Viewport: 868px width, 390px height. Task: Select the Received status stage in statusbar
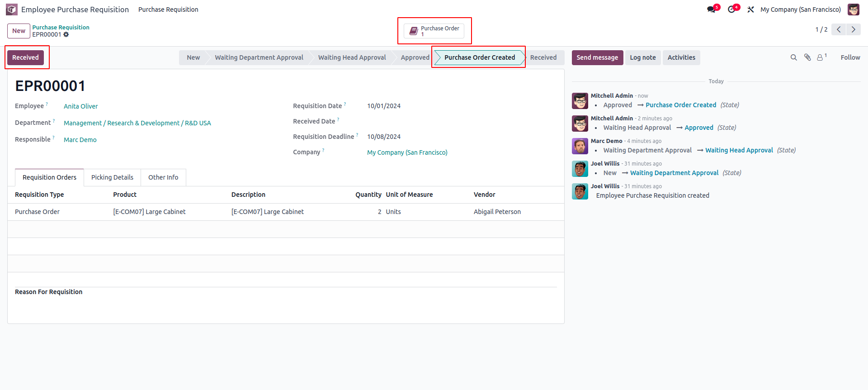point(543,57)
